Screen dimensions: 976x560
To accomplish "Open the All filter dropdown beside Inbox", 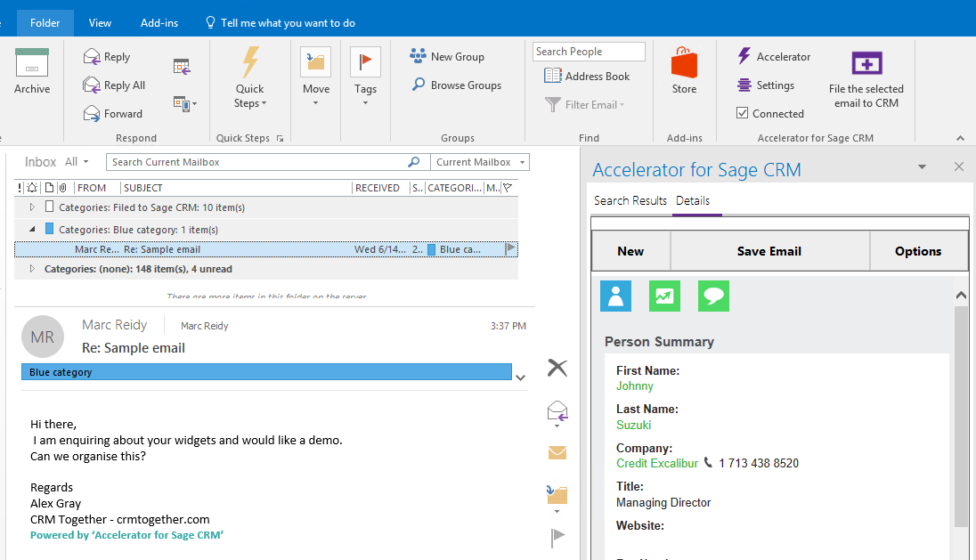I will [77, 162].
